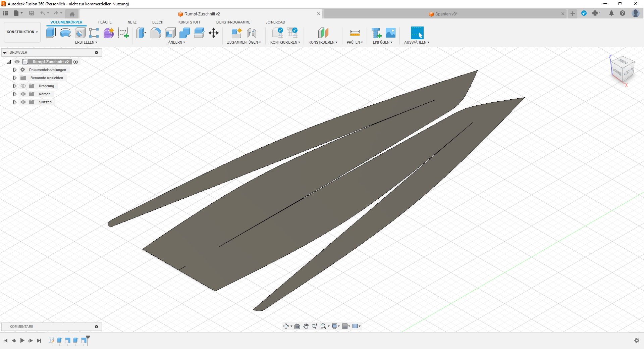The image size is (644, 349).
Task: Open the KONSTRUIEREN dropdown menu
Action: (x=323, y=42)
